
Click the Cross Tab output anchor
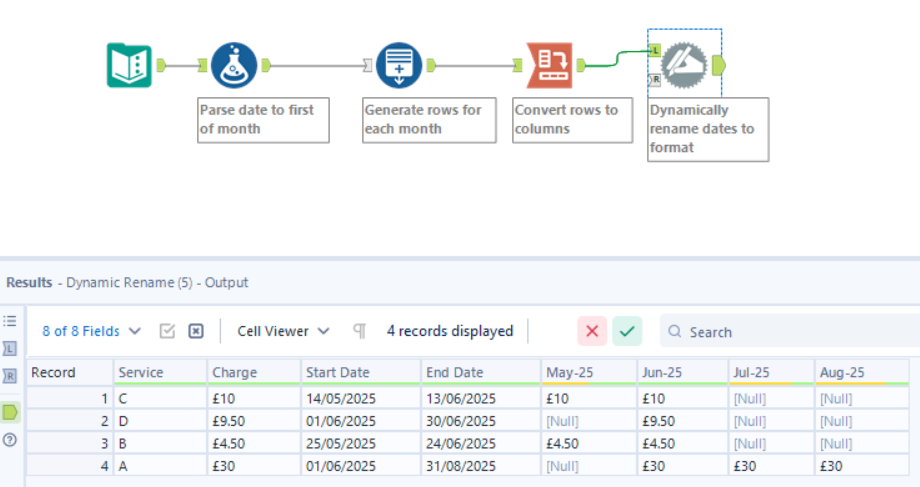(581, 65)
